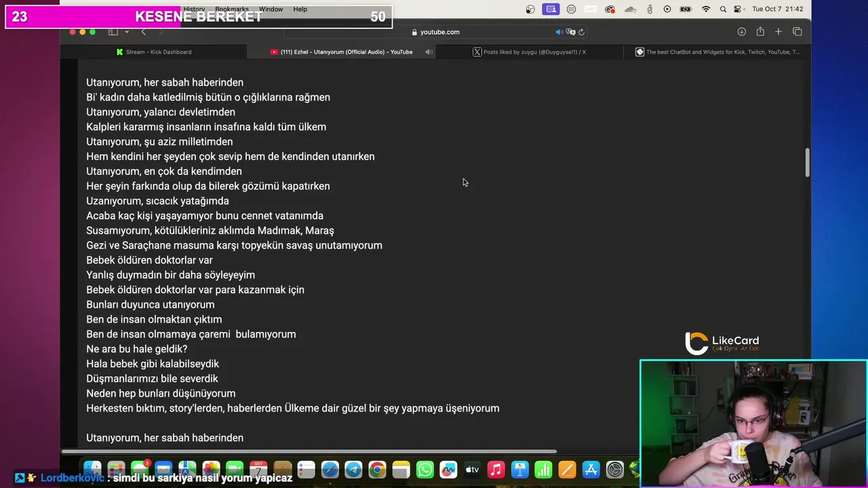This screenshot has width=868, height=488.
Task: Click lyric 'Utanıyorum, en çok da kendimden'
Action: coord(164,171)
